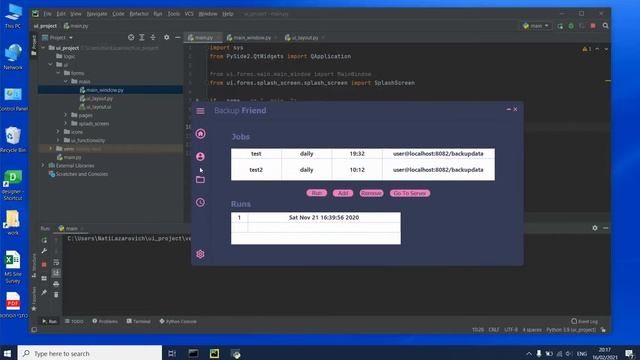The height and width of the screenshot is (360, 640).
Task: Click the green Run icon in PyCharm top toolbar
Action: pyautogui.click(x=560, y=26)
